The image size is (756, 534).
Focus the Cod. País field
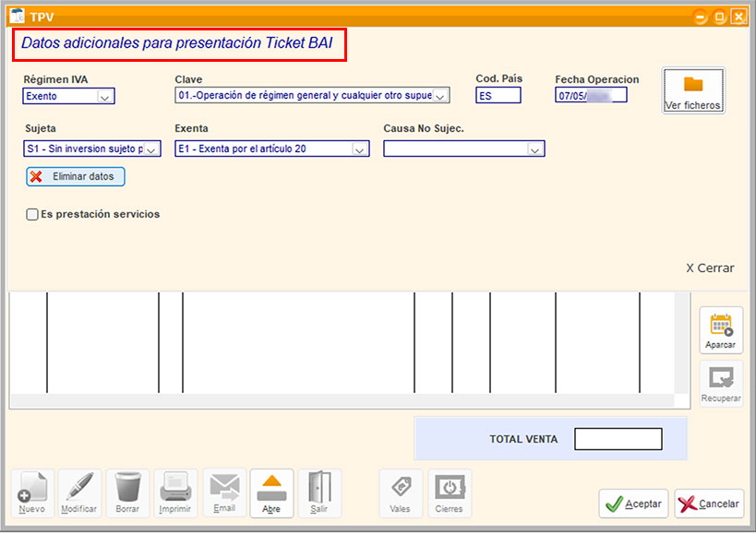tap(498, 95)
